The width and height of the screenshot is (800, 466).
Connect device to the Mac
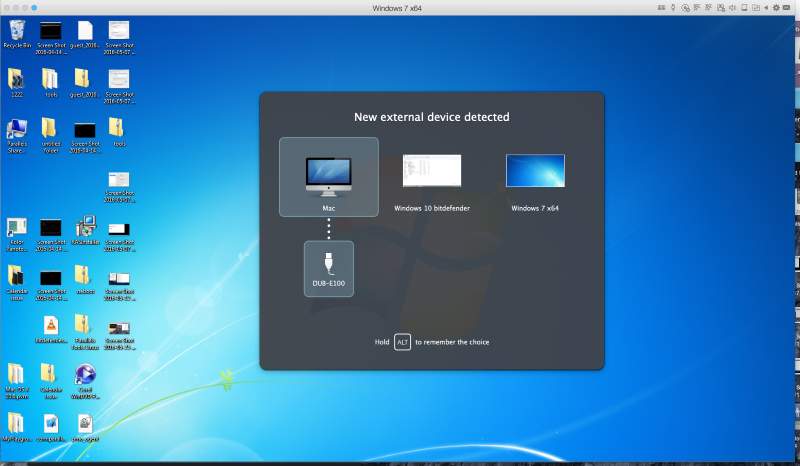tap(329, 176)
